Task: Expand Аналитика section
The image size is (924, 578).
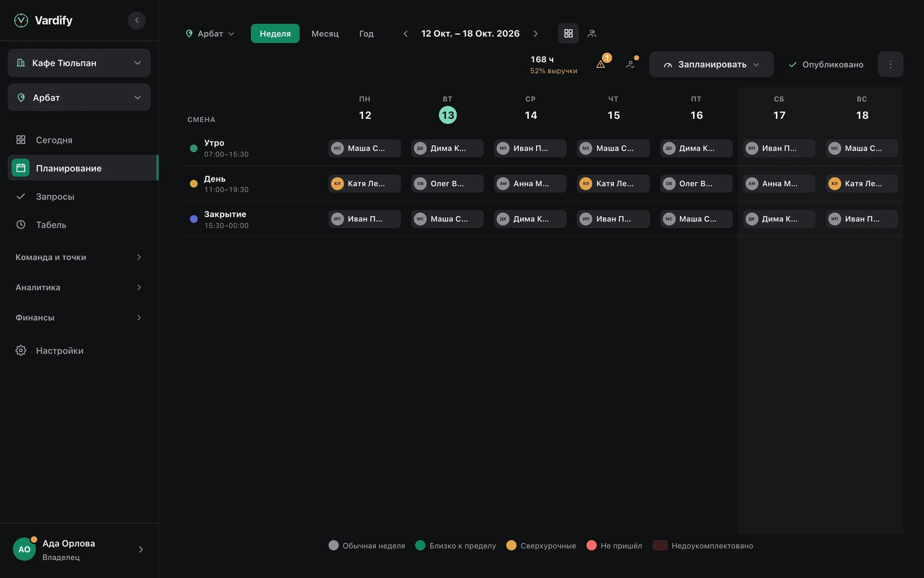Action: coord(79,288)
